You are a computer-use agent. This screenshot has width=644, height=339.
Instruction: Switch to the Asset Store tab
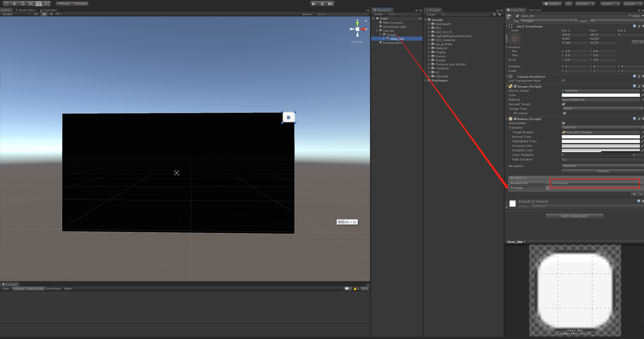click(25, 10)
